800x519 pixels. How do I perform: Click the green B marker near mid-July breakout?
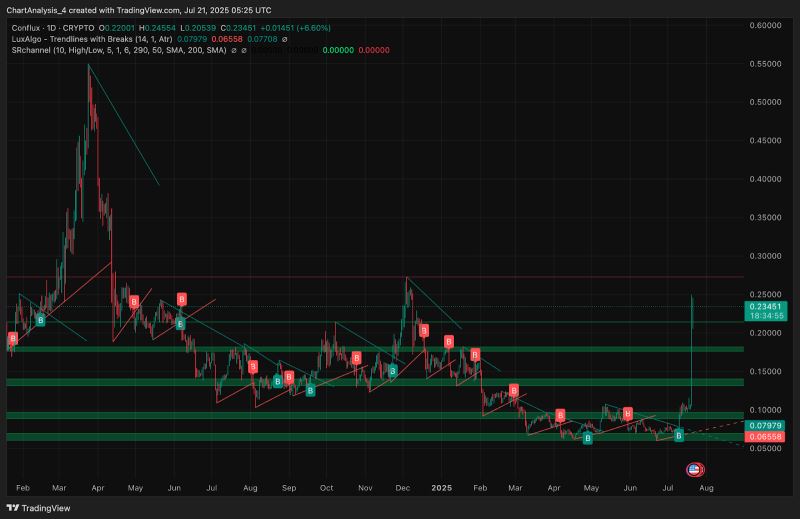point(679,435)
